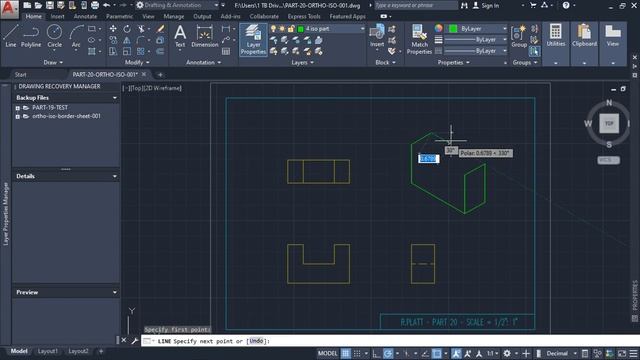Select the Line drawing tool
The height and width of the screenshot is (360, 640).
tap(11, 36)
